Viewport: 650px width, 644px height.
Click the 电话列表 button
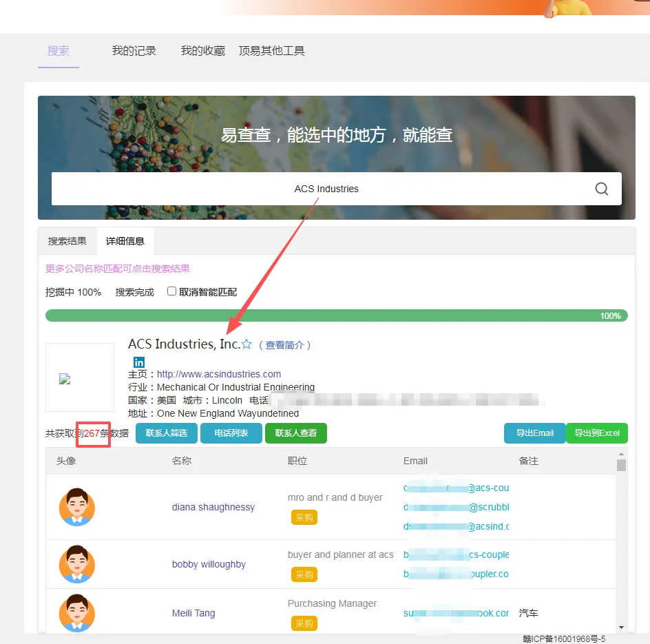pos(231,433)
